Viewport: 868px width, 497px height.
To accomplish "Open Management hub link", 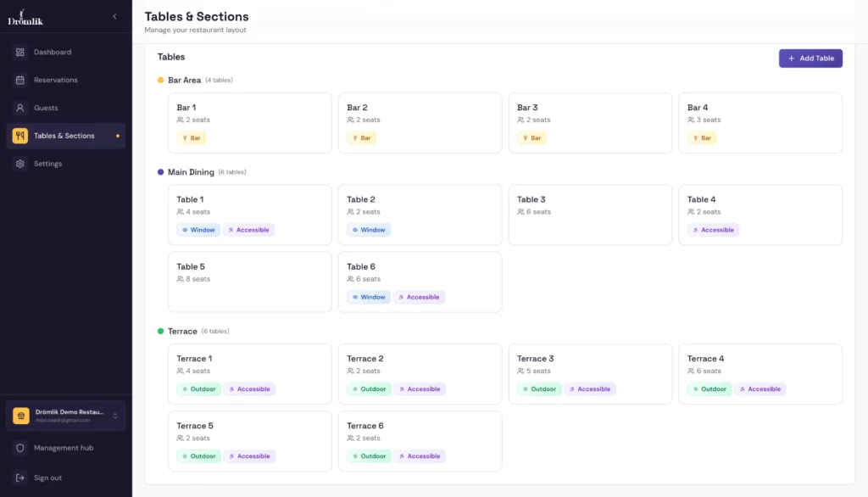I will [x=66, y=448].
